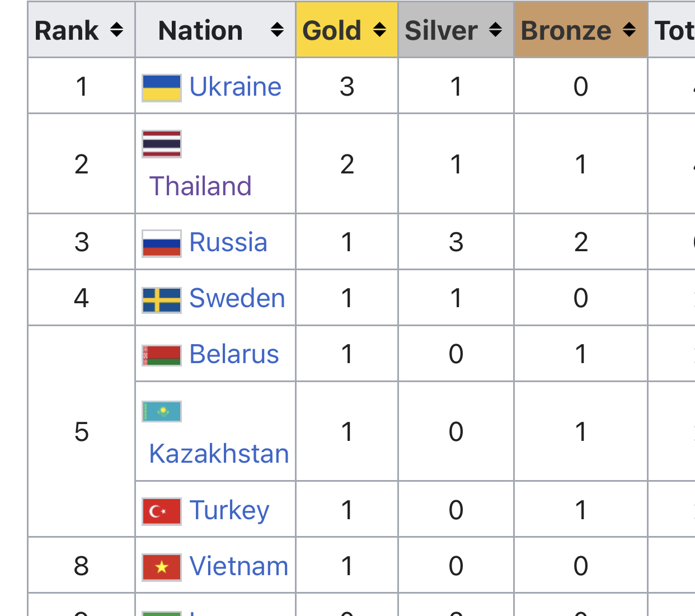Open the Russia link
Image resolution: width=695 pixels, height=616 pixels.
pyautogui.click(x=228, y=242)
